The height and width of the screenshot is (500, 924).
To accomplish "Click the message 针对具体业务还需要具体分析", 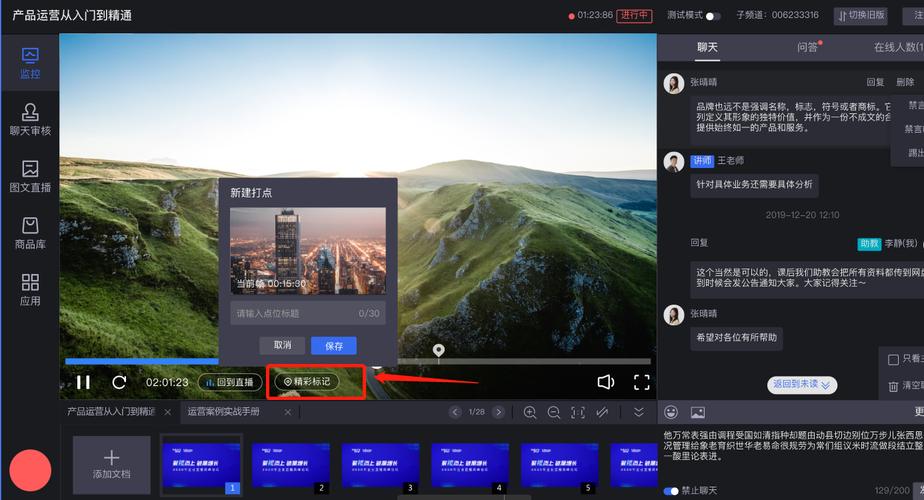I will tap(754, 185).
